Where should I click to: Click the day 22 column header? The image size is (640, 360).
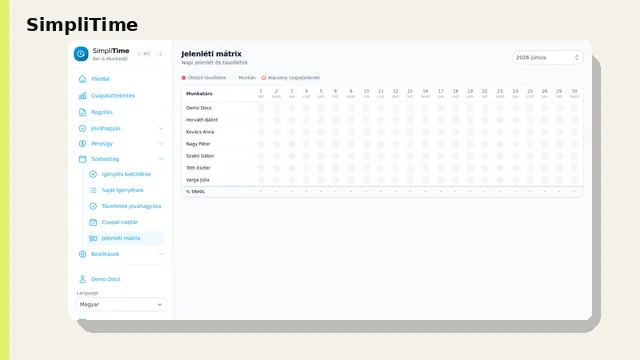coord(484,93)
